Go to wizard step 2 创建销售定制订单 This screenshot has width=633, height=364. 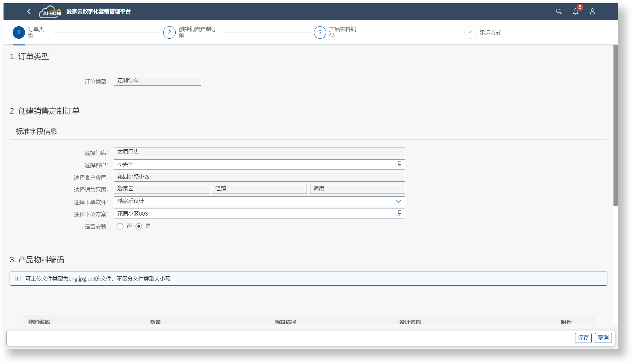tap(169, 32)
